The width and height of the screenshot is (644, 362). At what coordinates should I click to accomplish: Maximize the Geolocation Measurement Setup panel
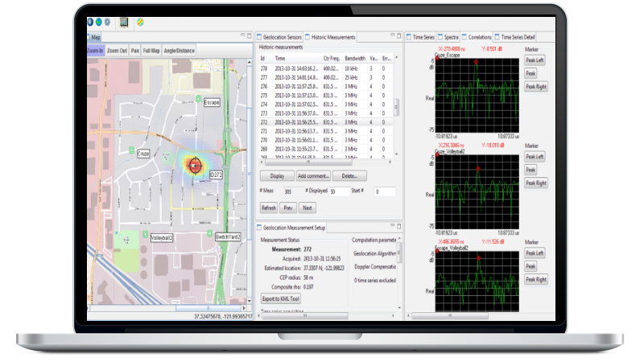click(x=397, y=228)
